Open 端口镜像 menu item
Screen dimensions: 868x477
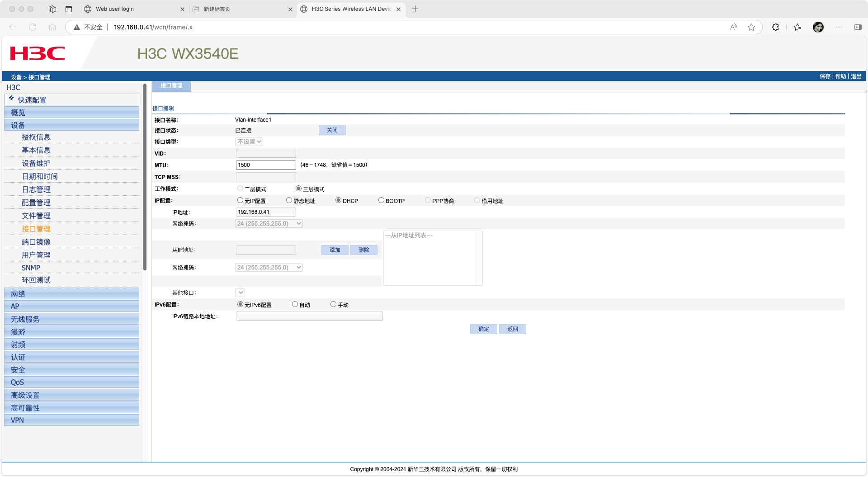(x=36, y=242)
